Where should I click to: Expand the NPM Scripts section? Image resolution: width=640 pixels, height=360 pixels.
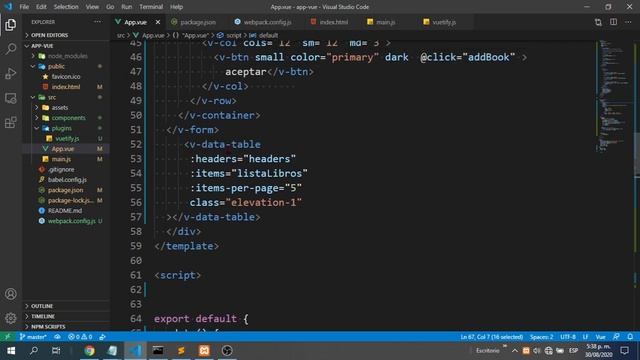pos(48,327)
